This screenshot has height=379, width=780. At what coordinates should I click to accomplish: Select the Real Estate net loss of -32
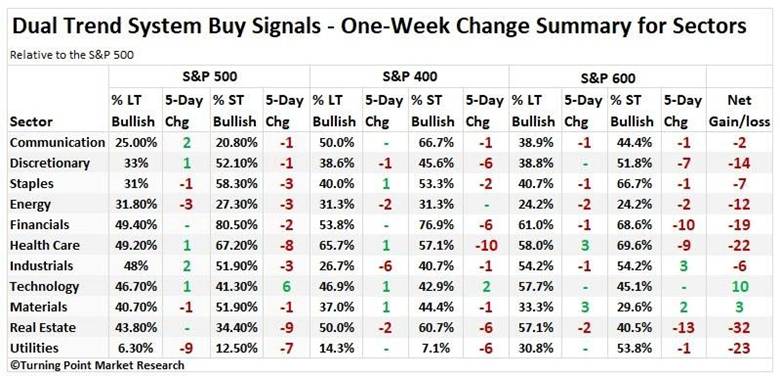pyautogui.click(x=738, y=327)
